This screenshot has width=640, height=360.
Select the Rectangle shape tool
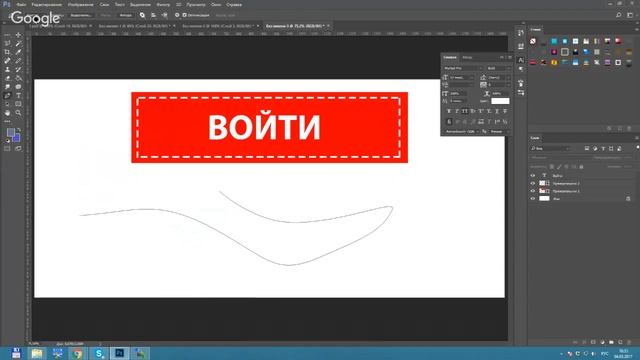point(18,104)
